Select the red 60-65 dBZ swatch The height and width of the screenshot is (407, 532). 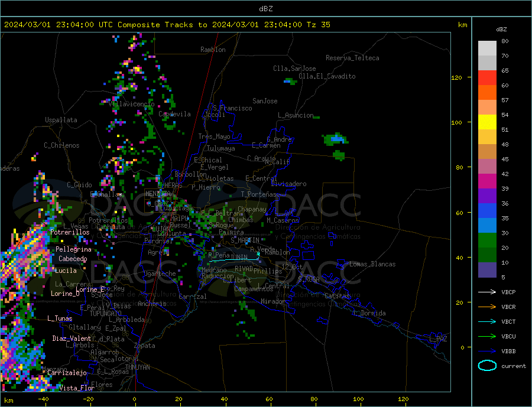tap(487, 77)
